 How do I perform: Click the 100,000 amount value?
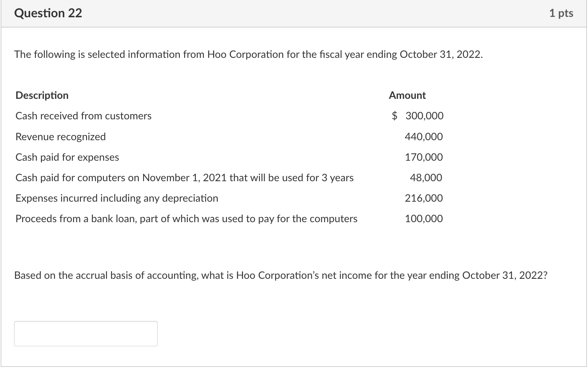(424, 219)
